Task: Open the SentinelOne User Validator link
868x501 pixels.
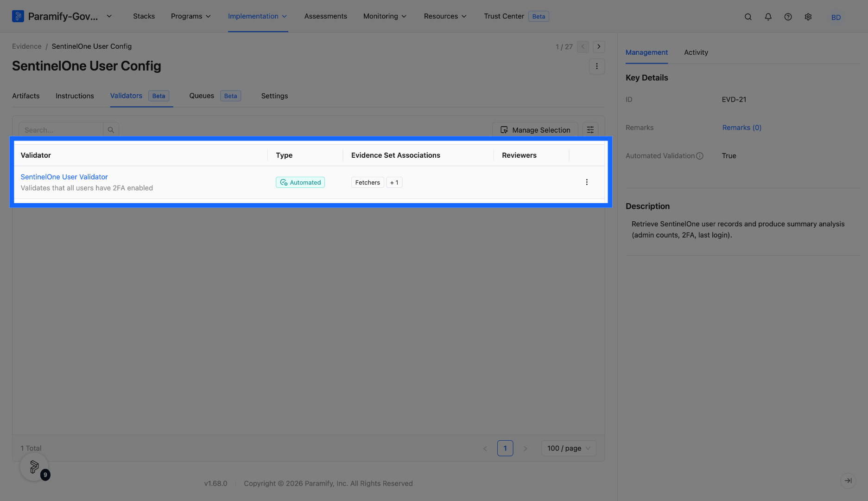Action: coord(64,177)
